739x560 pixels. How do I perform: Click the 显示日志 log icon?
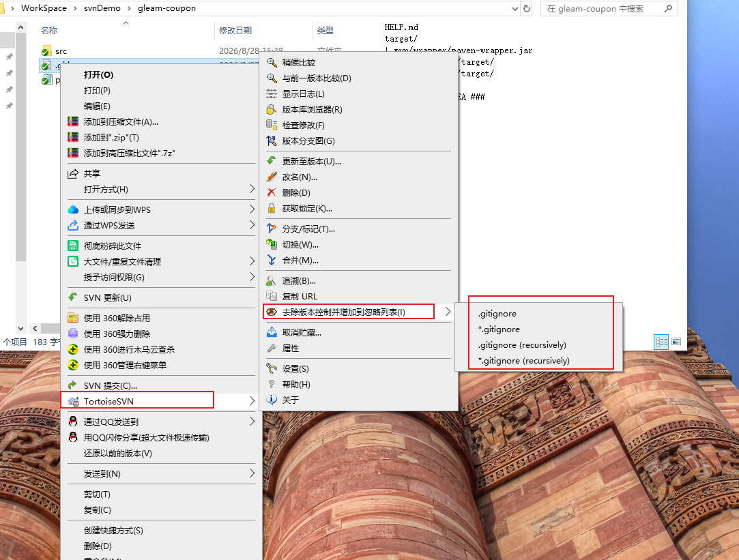[272, 93]
